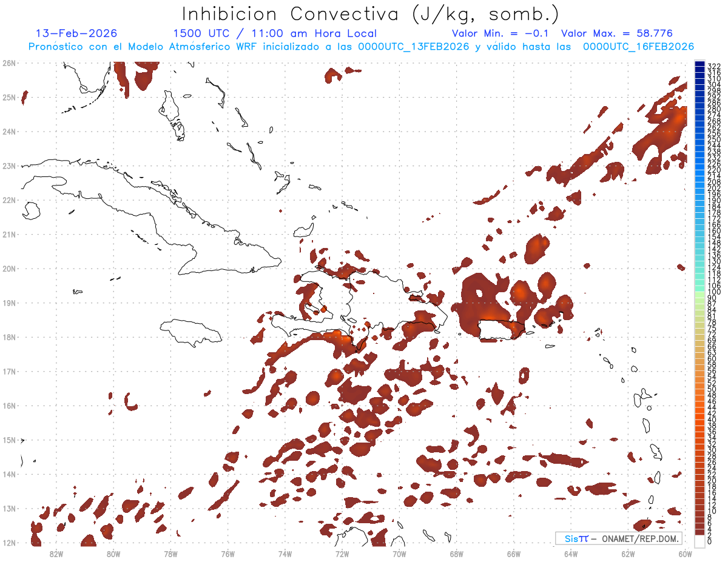Click the '22N' latitude label

[x=8, y=200]
